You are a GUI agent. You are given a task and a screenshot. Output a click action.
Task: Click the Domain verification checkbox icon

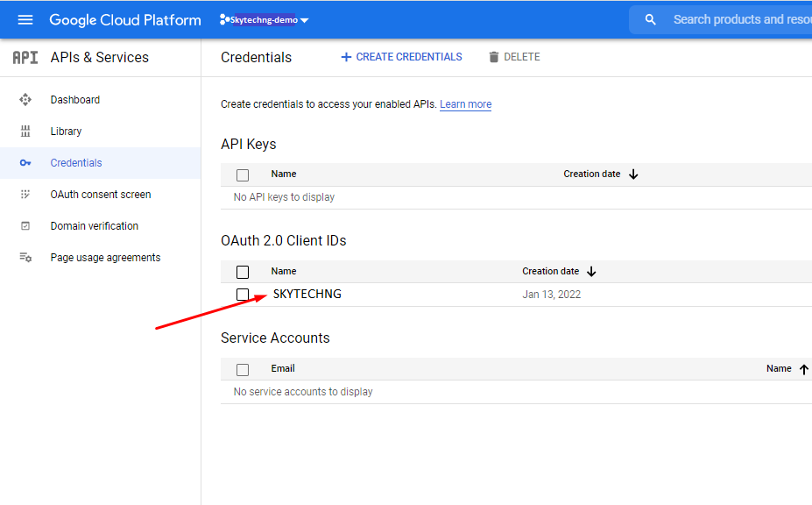25,226
